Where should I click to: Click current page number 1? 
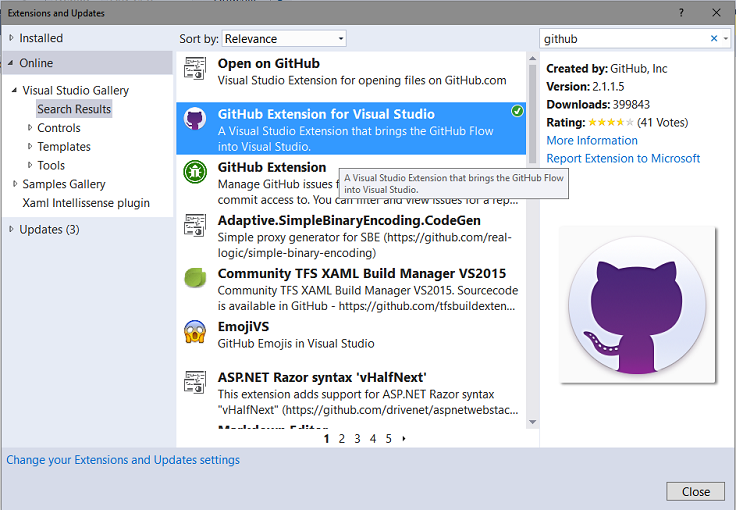coord(326,439)
